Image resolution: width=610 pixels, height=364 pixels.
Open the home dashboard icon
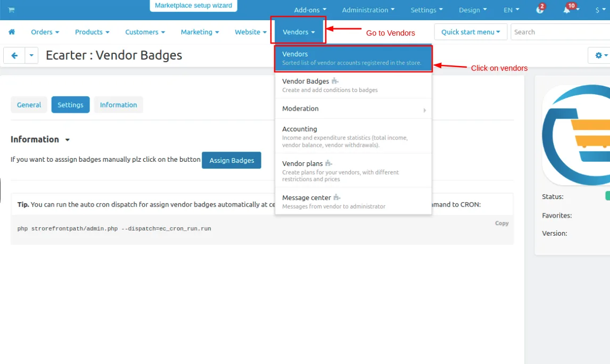[x=12, y=32]
